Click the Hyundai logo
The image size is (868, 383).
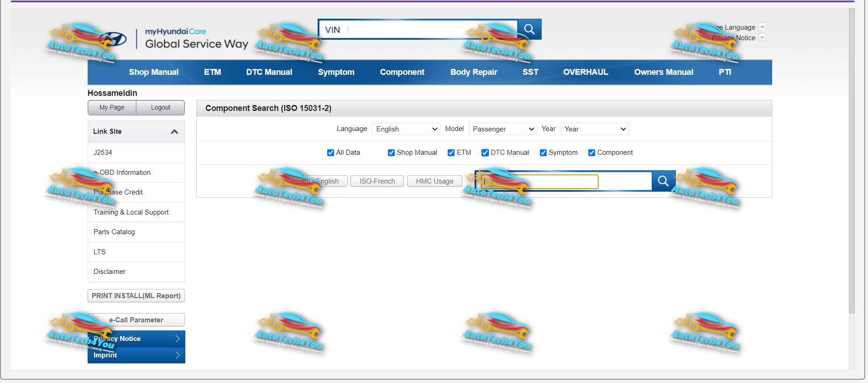tap(113, 39)
